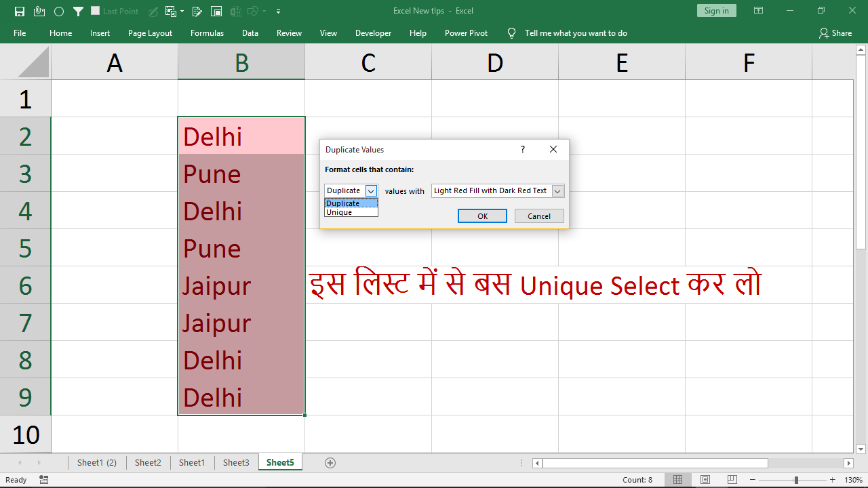Click the Last Point button on the toolbar
Viewport: 868px width, 488px height.
115,11
